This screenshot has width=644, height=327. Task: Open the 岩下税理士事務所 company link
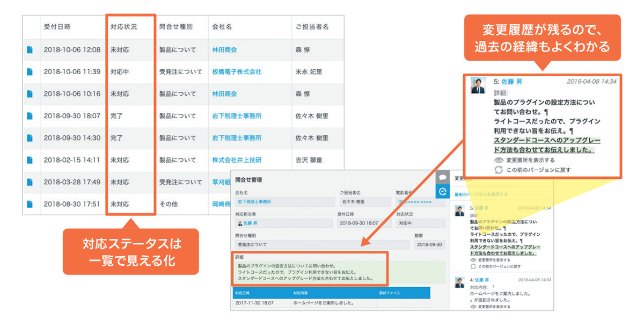coord(254,201)
